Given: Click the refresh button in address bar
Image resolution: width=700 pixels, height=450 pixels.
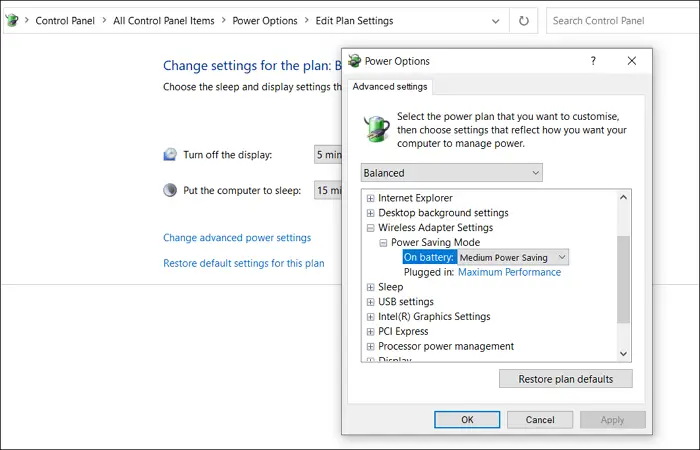Looking at the screenshot, I should click(x=523, y=21).
